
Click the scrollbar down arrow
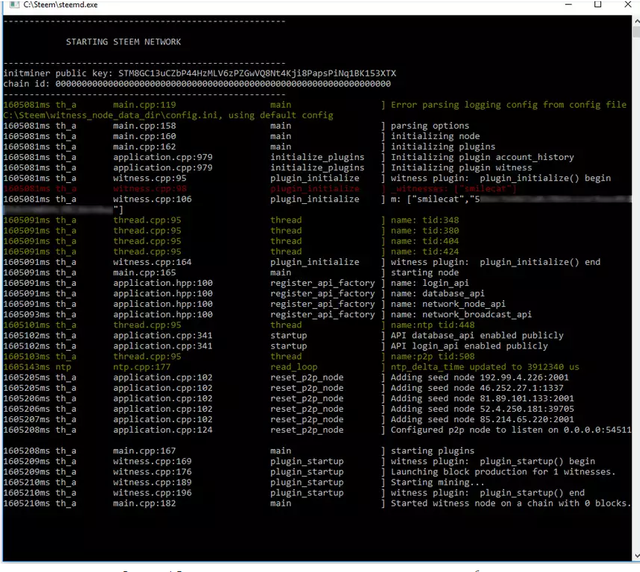636,556
